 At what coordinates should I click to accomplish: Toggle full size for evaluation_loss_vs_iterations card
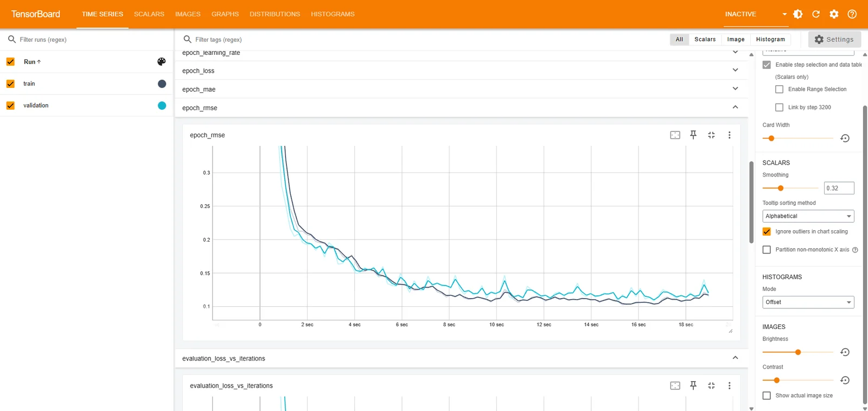point(711,385)
